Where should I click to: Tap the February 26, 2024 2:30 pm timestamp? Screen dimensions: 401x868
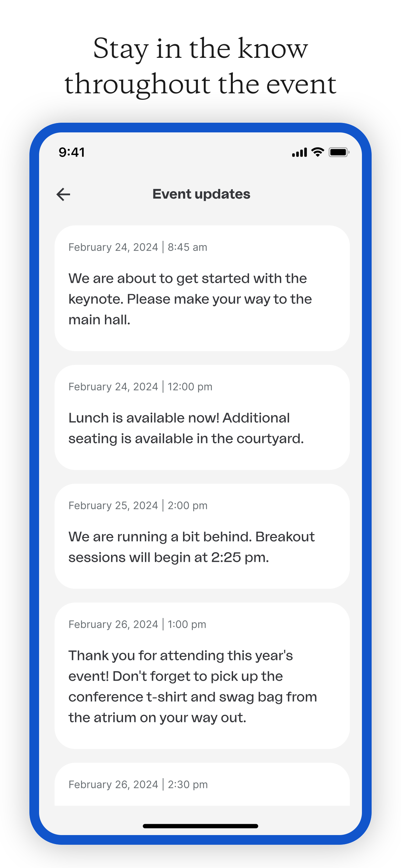pos(138,785)
